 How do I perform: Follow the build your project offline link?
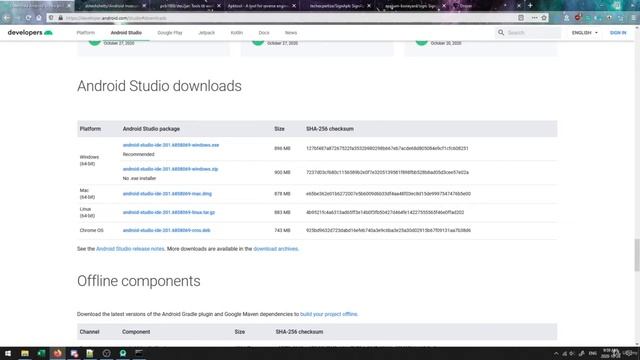pos(329,314)
